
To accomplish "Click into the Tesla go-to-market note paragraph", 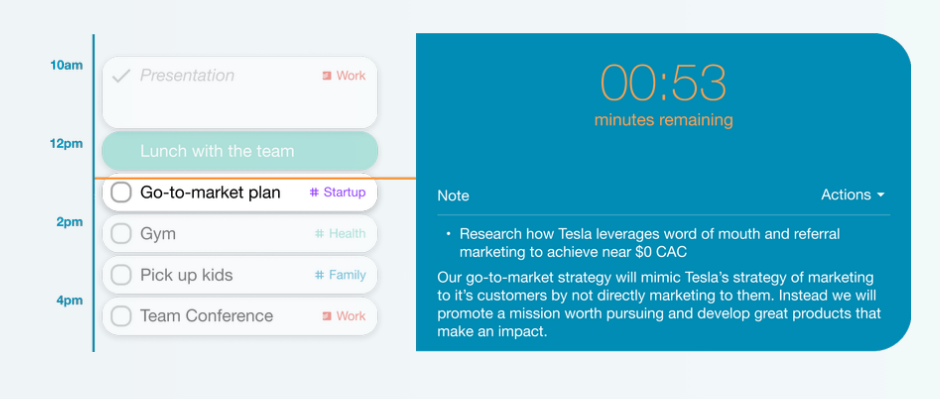I will 659,304.
